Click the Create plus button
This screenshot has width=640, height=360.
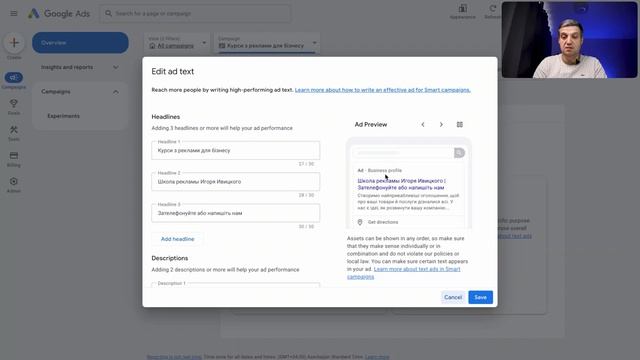pos(14,43)
